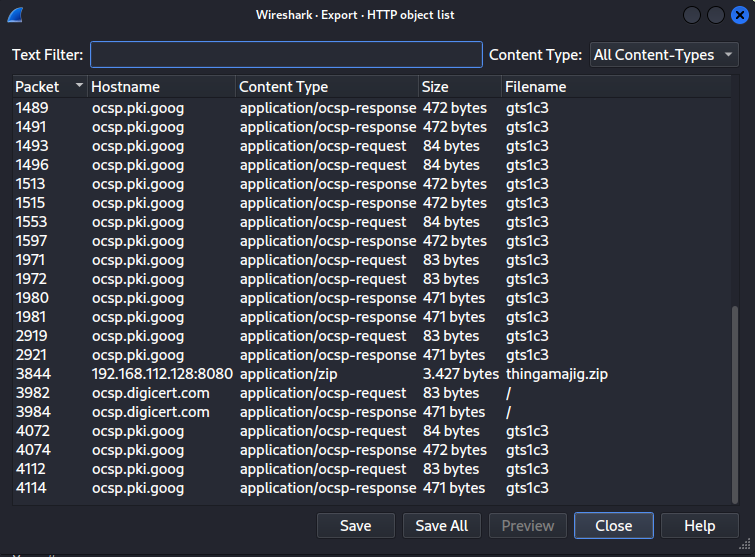Click gts1c3 filename in packet 4112 row
This screenshot has width=755, height=557.
pos(527,469)
